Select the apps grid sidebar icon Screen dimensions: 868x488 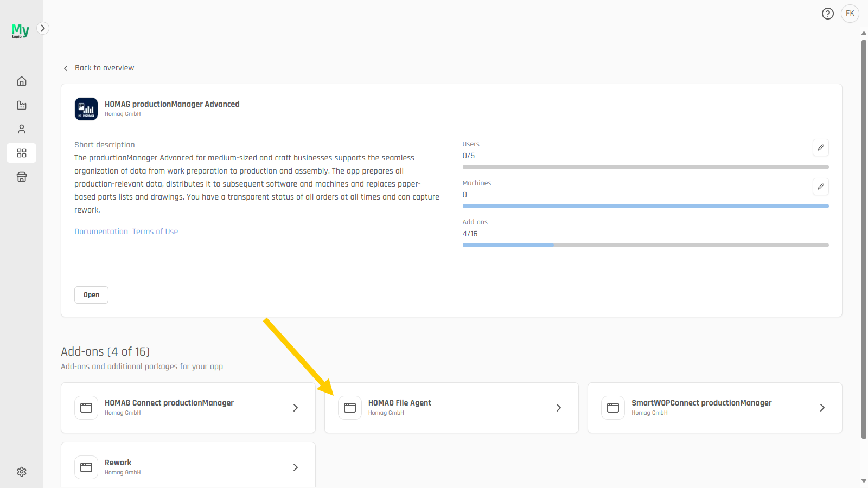point(22,153)
